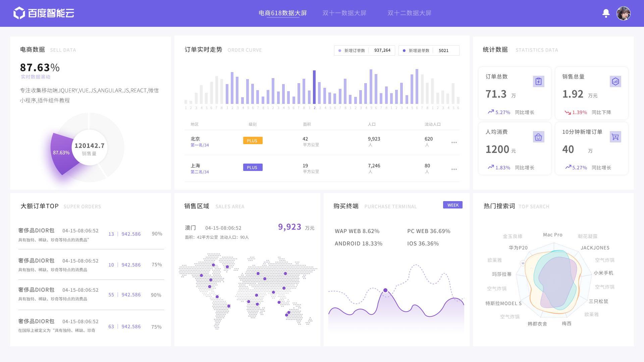
Task: Click the 第二名/34 ranking link
Action: point(200,172)
